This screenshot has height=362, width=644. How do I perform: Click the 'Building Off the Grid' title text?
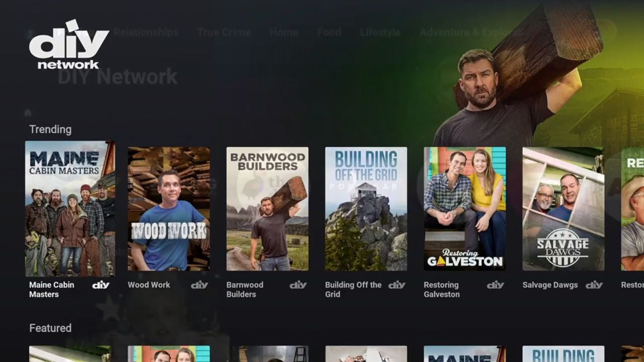click(x=353, y=290)
